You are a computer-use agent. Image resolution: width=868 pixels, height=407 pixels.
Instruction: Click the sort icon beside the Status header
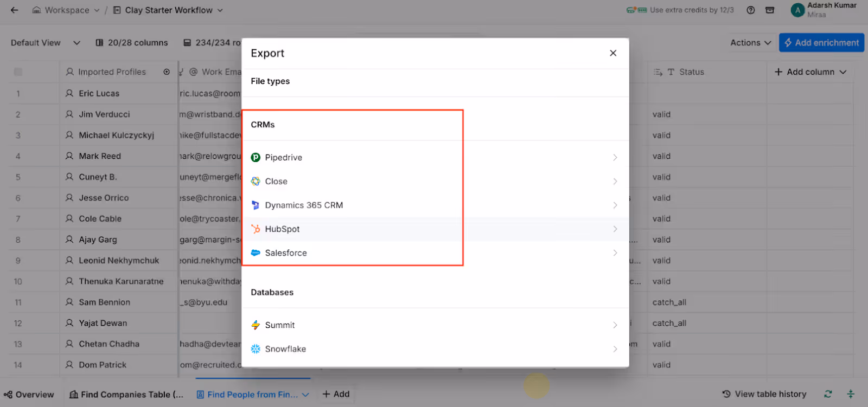[x=658, y=72]
